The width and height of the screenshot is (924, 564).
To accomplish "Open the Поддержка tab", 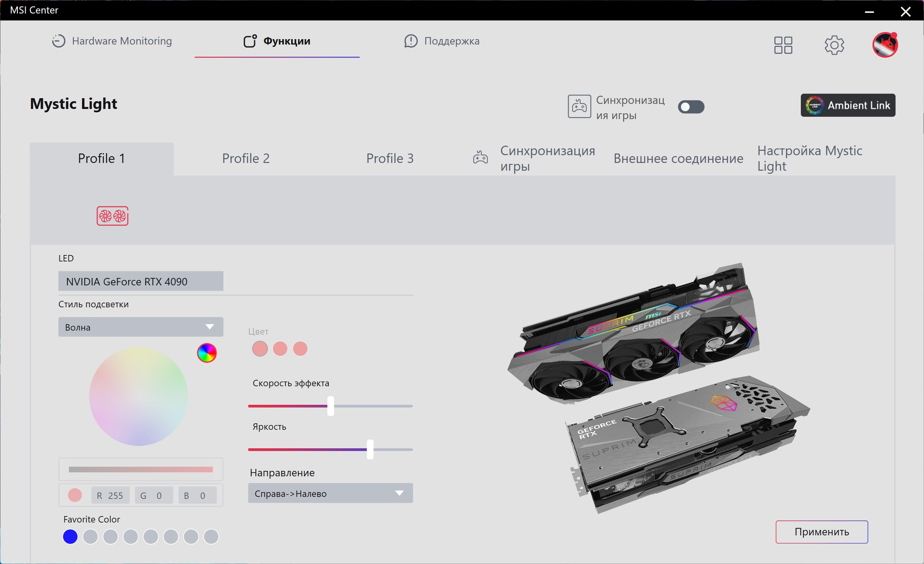I will [x=442, y=41].
